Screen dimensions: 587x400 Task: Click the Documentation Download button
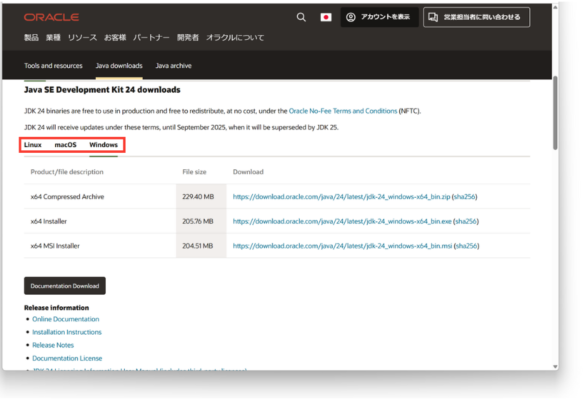pos(65,286)
